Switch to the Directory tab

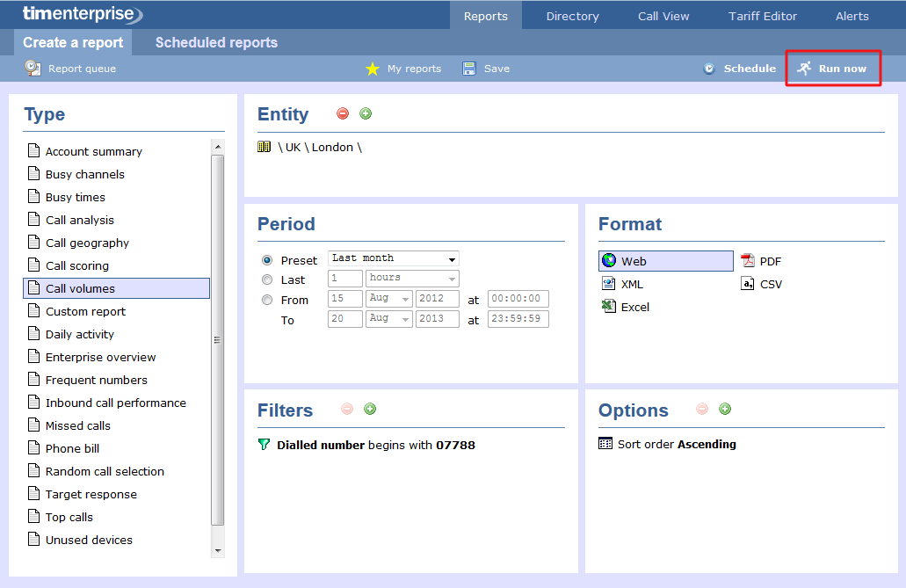pyautogui.click(x=572, y=16)
